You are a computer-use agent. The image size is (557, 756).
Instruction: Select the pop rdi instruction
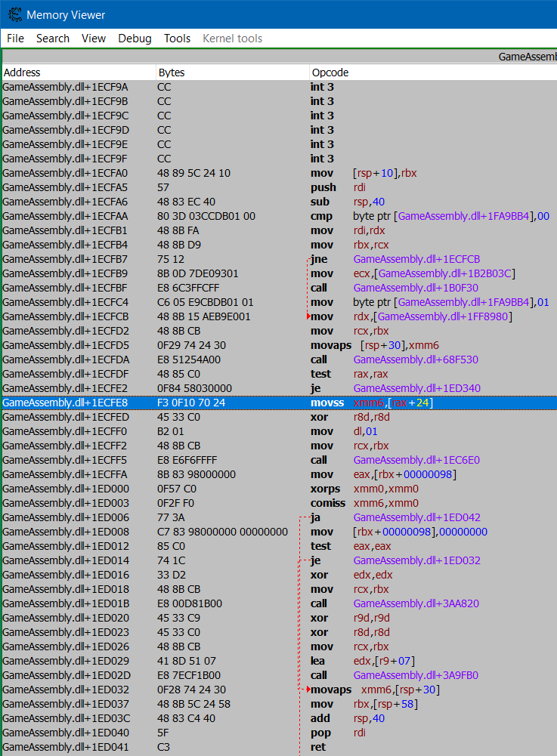338,733
